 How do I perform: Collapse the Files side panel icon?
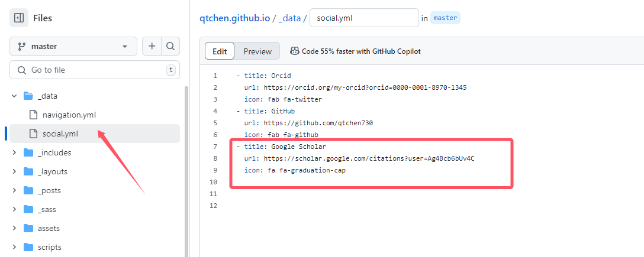19,18
